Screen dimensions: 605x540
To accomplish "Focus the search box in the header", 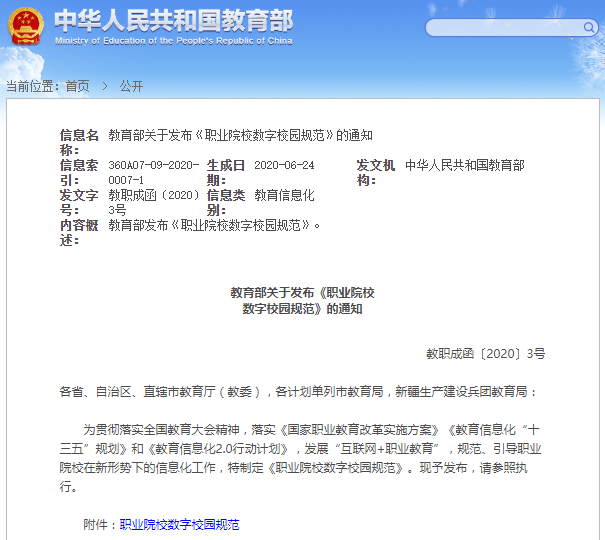I will [500, 27].
